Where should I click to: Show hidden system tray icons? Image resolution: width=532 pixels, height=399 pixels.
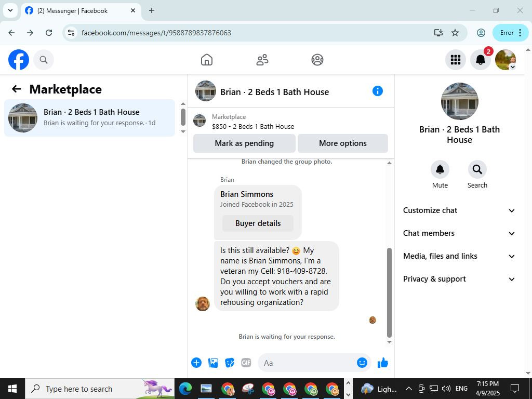pyautogui.click(x=409, y=389)
